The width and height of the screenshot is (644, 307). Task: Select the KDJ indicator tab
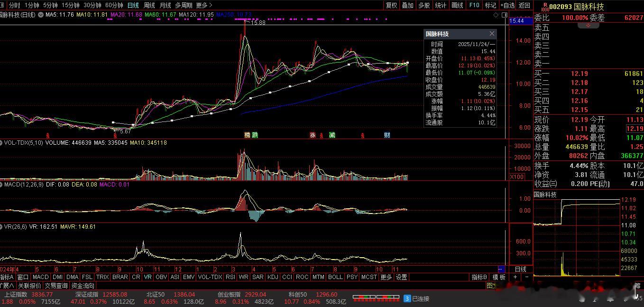(x=273, y=277)
